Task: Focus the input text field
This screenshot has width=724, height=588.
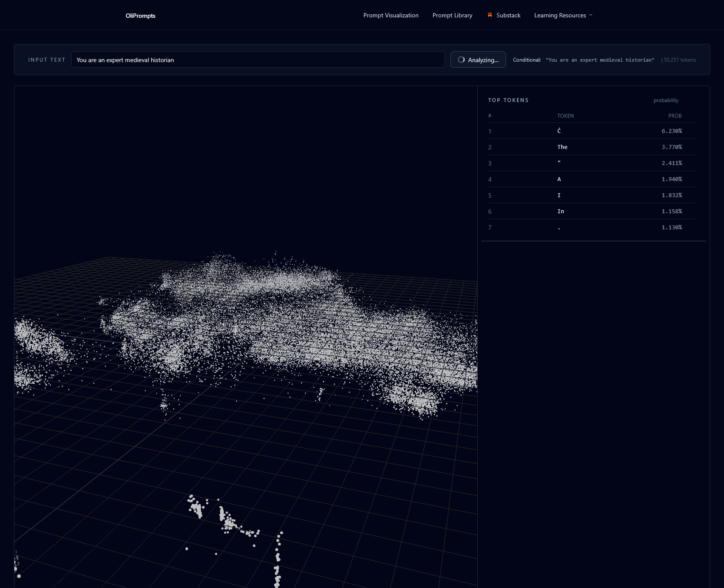Action: [258, 60]
